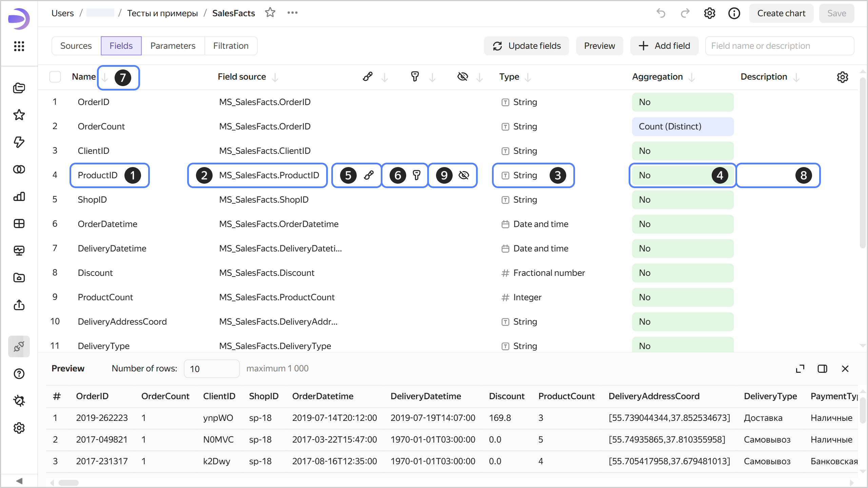Switch to the Sources tab

point(76,46)
